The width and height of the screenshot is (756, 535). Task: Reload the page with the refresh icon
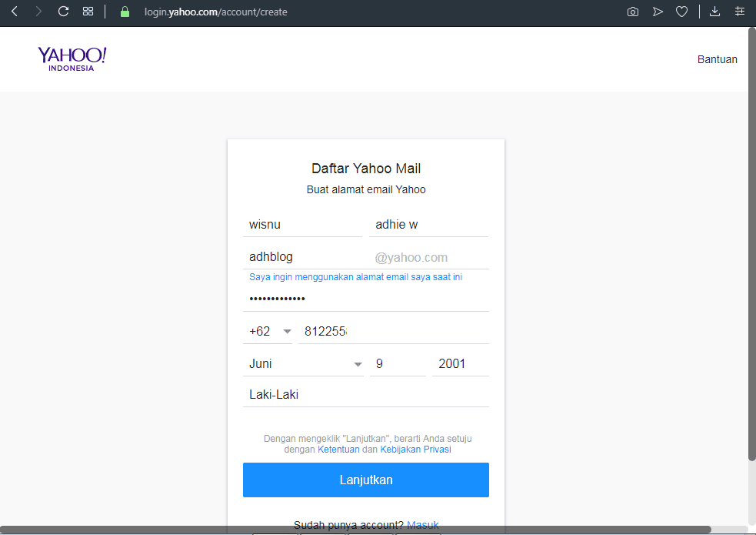(63, 12)
